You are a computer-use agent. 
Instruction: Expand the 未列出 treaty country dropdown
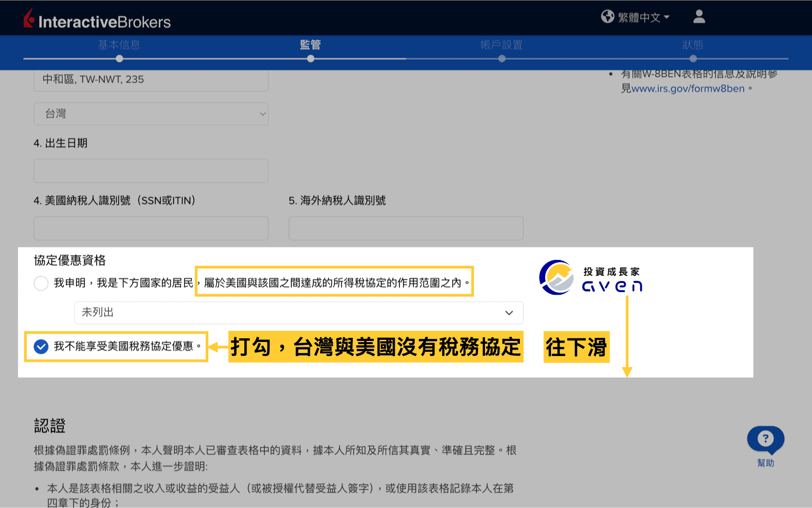[x=299, y=313]
